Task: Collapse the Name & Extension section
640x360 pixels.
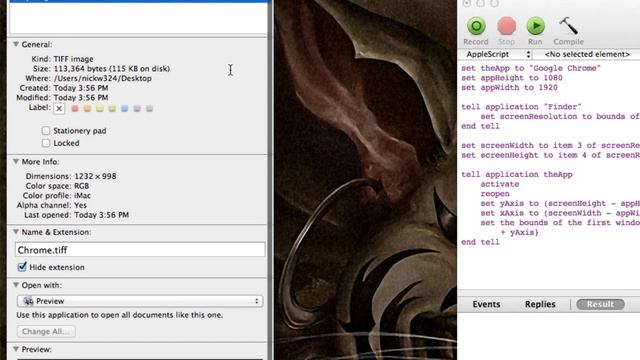Action: click(16, 232)
